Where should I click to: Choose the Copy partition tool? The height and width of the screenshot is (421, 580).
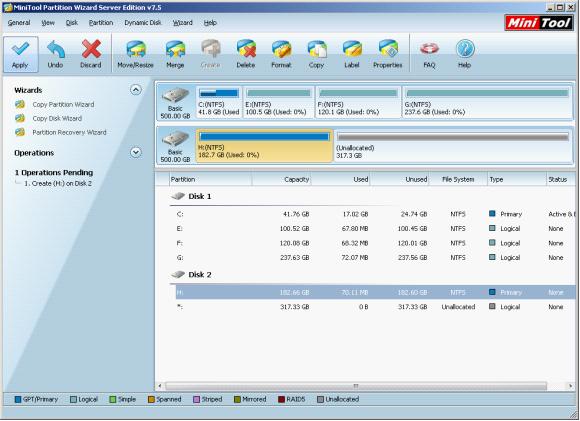316,54
